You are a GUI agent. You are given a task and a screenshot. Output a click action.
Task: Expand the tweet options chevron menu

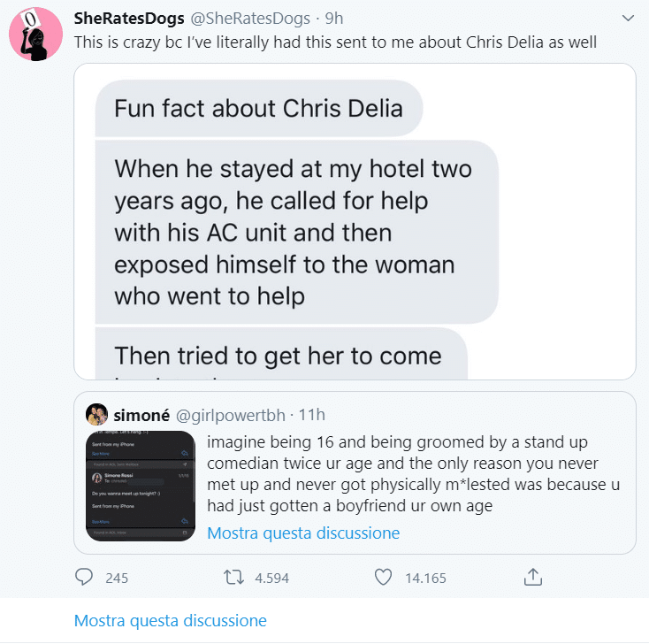(x=627, y=19)
